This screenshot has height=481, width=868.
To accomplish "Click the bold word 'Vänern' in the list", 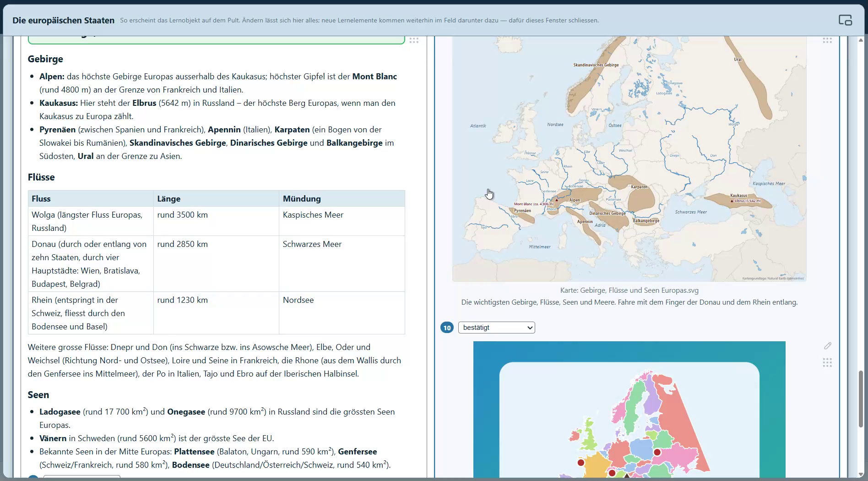I will click(53, 438).
